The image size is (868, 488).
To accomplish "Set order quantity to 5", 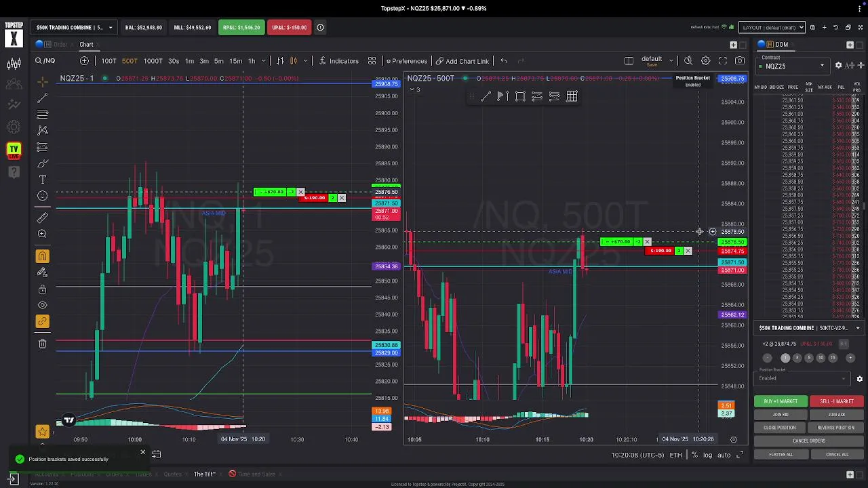I will pyautogui.click(x=809, y=358).
